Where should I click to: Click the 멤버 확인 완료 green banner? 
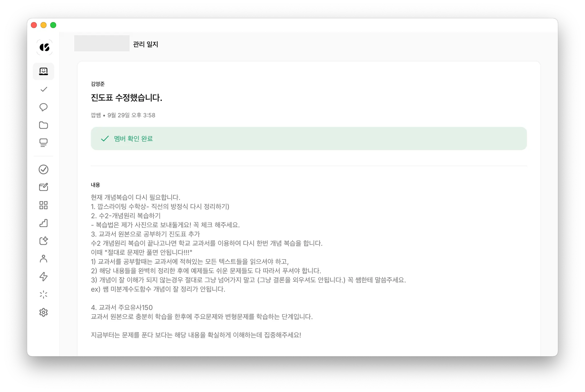pos(309,139)
